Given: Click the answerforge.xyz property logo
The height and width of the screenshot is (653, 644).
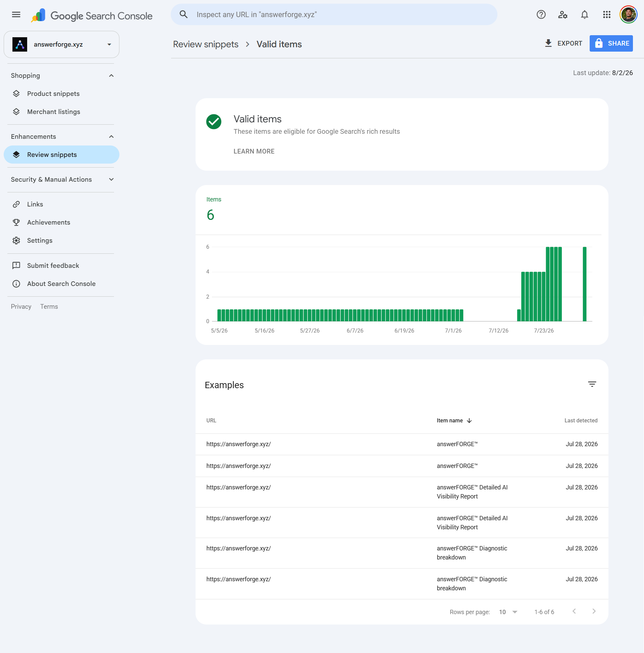Looking at the screenshot, I should click(x=19, y=45).
